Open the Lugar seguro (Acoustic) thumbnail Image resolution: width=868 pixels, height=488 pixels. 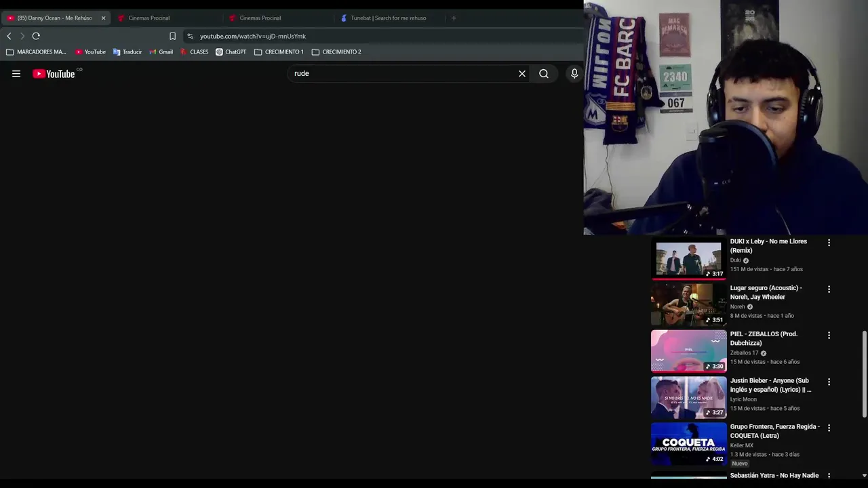coord(688,304)
